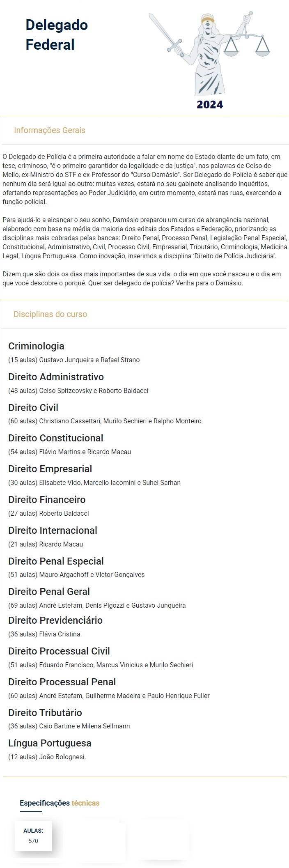Viewport: 289px width, 868px height.
Task: Open the Criminologia discipline heading
Action: click(36, 346)
